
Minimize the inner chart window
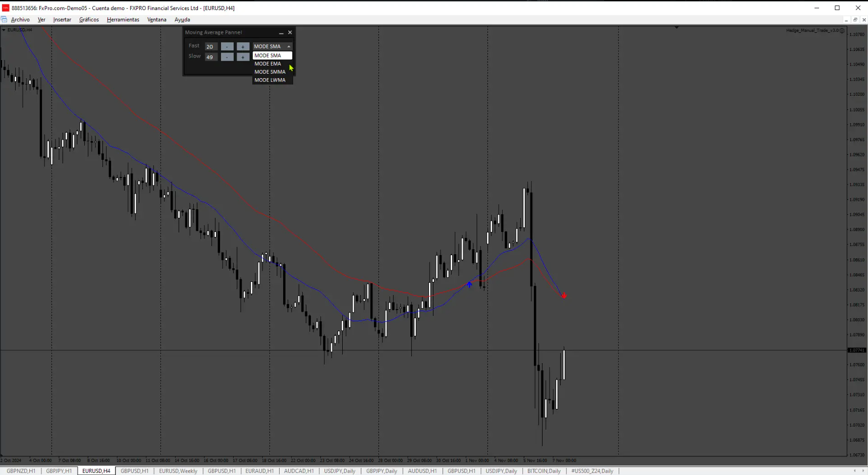(x=846, y=20)
